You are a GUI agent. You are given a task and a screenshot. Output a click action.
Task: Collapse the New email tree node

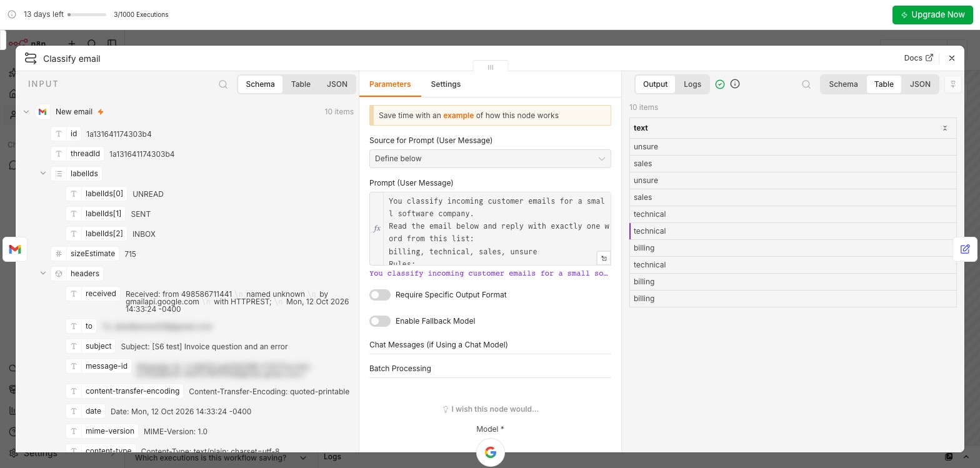coord(26,112)
